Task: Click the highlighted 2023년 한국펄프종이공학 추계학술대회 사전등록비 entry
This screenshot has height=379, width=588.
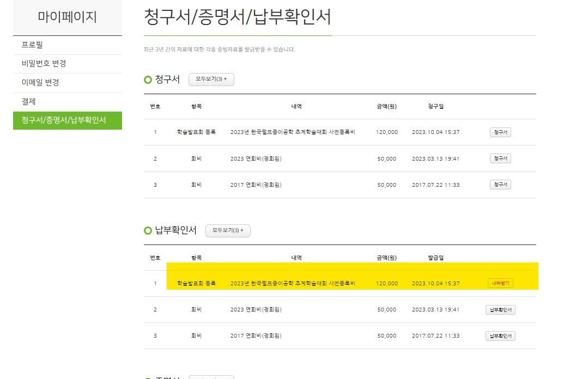Action: click(293, 284)
